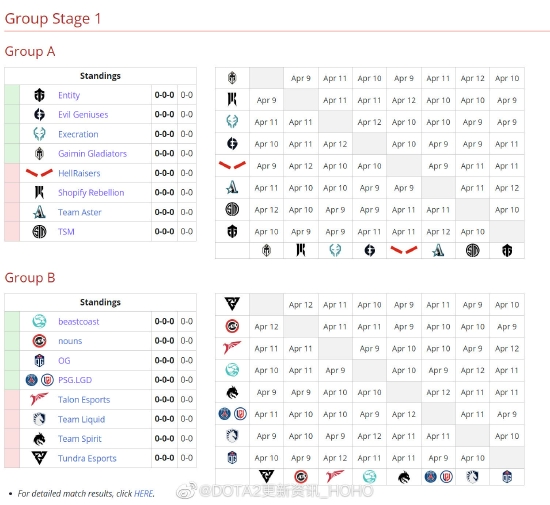This screenshot has width=550, height=505.
Task: Click the Team Aster logo in Group A grid bottom row
Action: (x=438, y=250)
